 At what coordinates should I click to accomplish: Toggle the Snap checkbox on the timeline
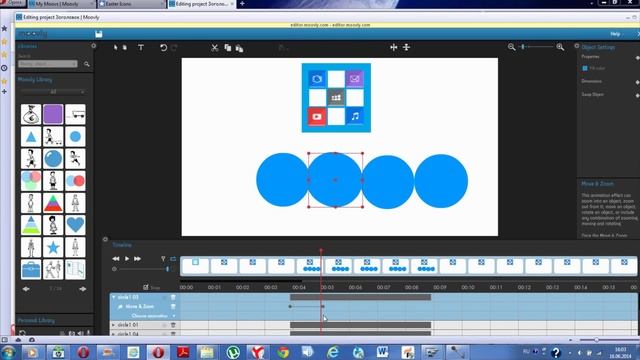[x=146, y=287]
